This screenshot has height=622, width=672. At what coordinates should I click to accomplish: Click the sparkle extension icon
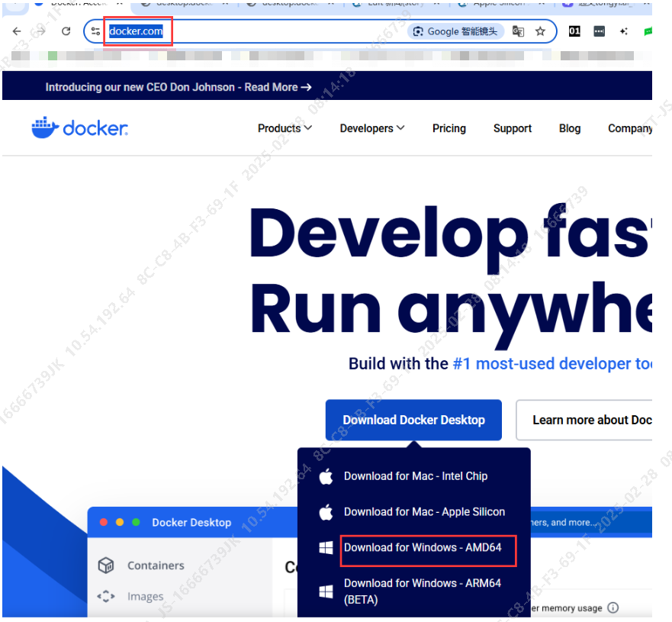click(624, 31)
